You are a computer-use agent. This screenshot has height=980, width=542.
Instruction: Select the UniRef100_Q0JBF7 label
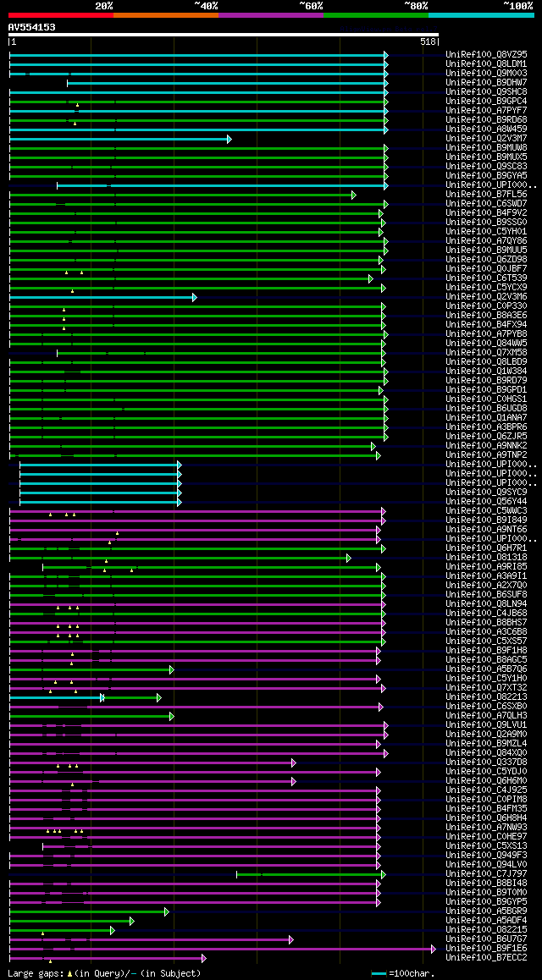click(486, 269)
